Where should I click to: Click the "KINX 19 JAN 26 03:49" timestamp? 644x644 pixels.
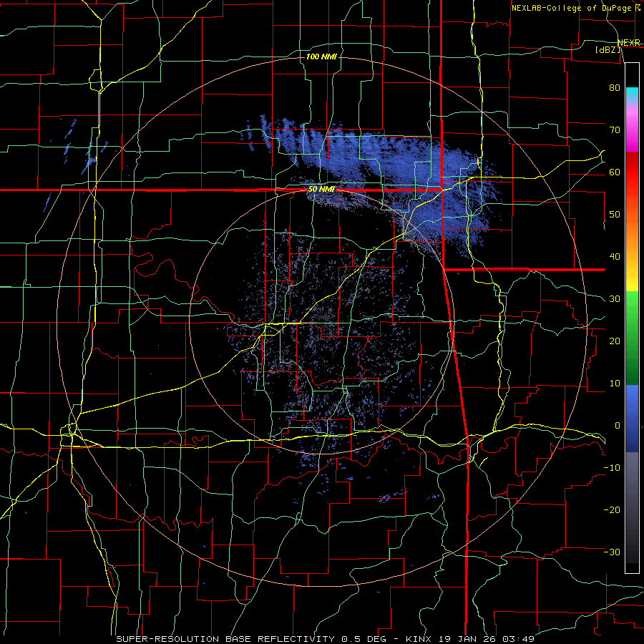point(470,639)
